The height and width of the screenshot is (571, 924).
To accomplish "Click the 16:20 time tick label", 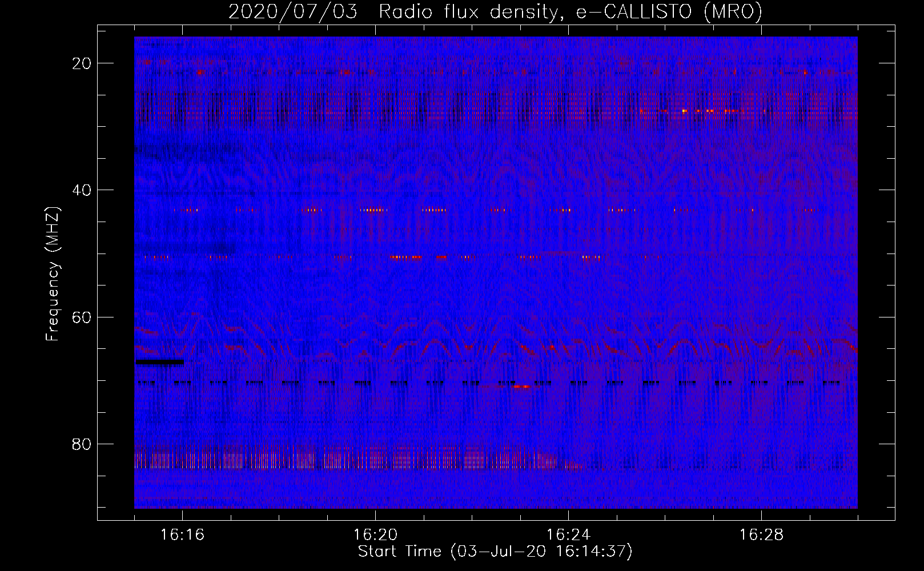I will 375,535.
